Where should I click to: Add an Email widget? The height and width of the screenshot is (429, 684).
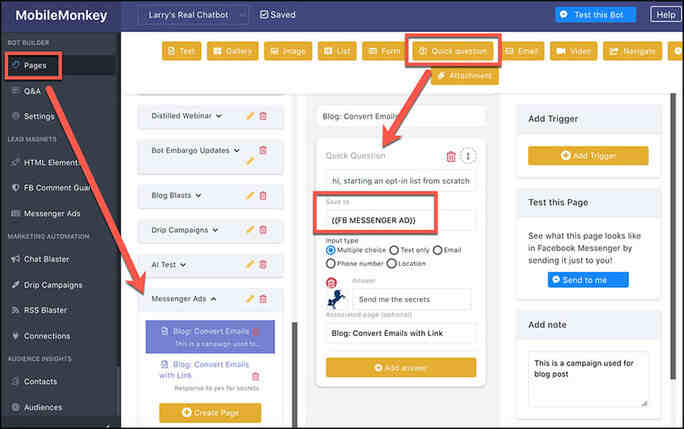coord(521,51)
